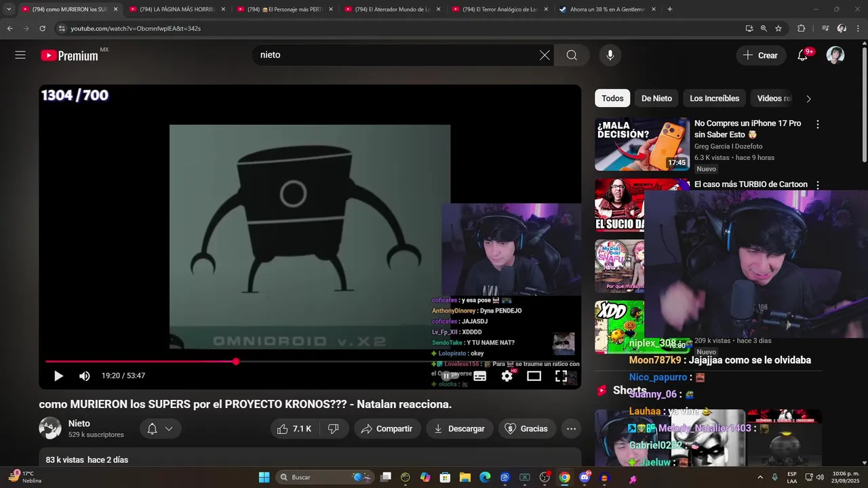Open the YouTube hamburger guide menu
Screen dimensions: 868x488
pos(20,55)
